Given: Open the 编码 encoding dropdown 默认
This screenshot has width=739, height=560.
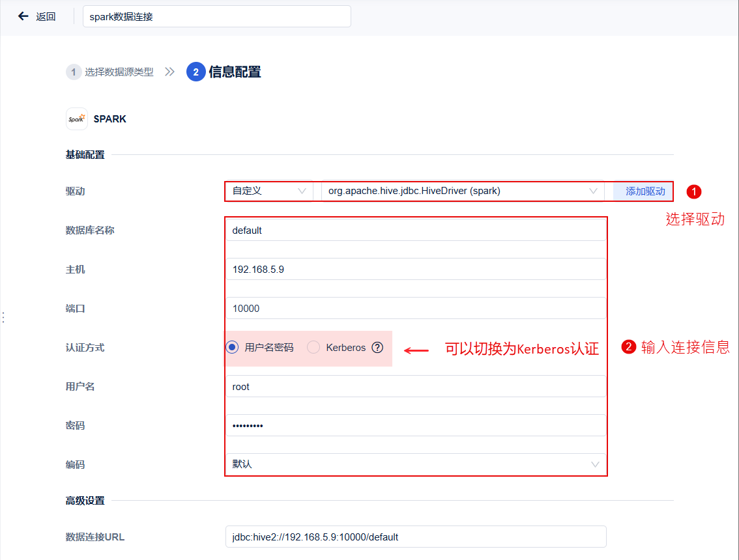Looking at the screenshot, I should pos(416,464).
